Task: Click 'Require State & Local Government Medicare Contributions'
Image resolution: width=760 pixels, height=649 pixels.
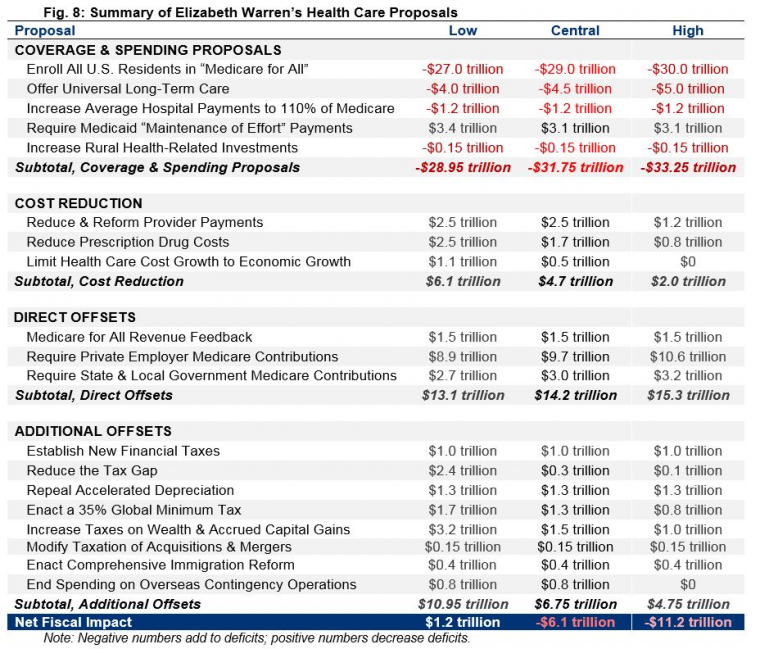Action: [x=212, y=375]
